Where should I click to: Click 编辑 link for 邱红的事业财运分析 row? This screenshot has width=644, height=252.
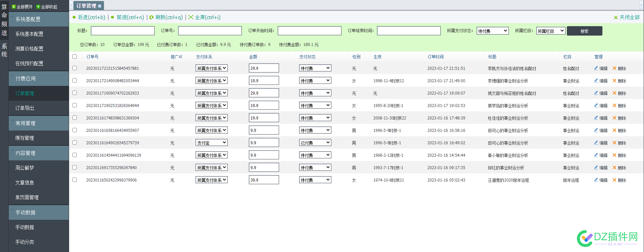pyautogui.click(x=603, y=168)
